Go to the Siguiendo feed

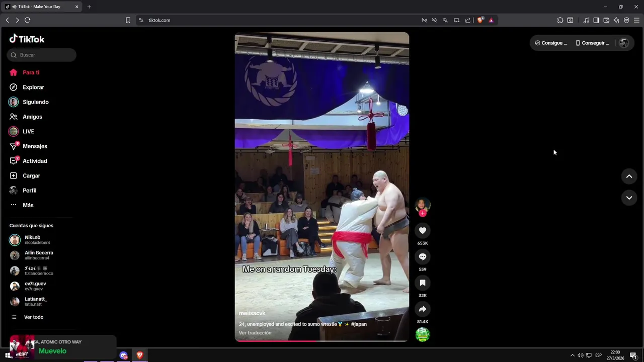pyautogui.click(x=35, y=102)
